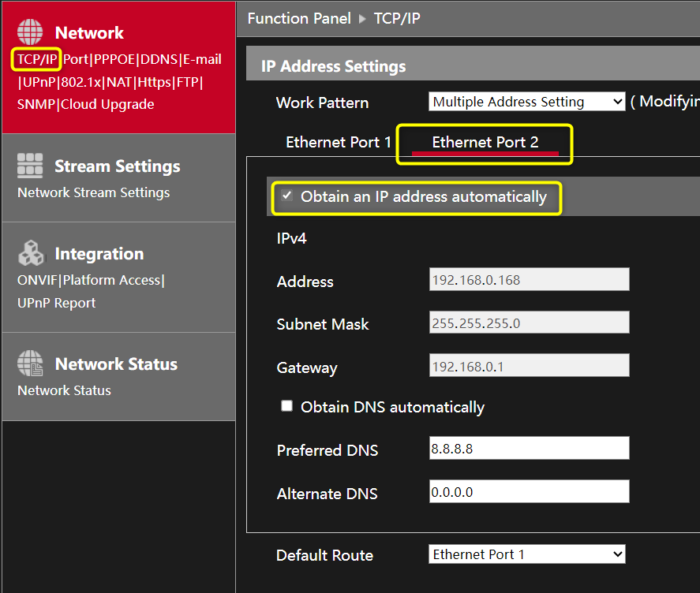This screenshot has width=700, height=593.
Task: Enable Obtain DNS automatically checkbox
Action: 286,406
